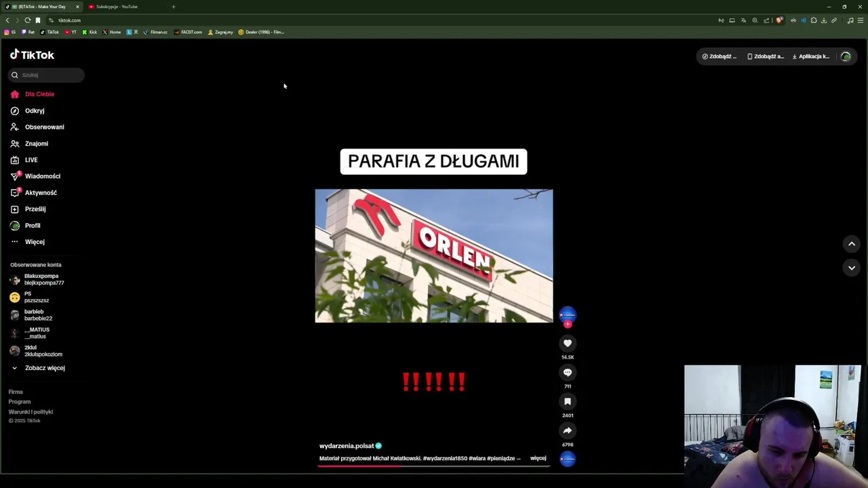Open the FACEIT.com bookmark
The width and height of the screenshot is (868, 488).
pyautogui.click(x=188, y=32)
